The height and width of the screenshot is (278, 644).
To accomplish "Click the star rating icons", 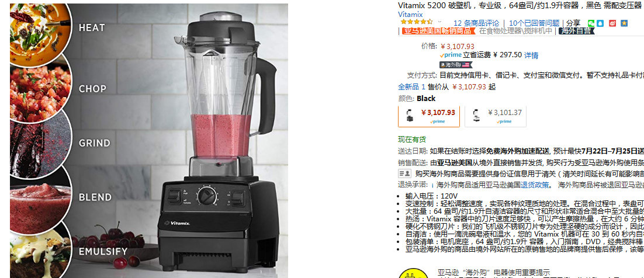I will tap(417, 22).
